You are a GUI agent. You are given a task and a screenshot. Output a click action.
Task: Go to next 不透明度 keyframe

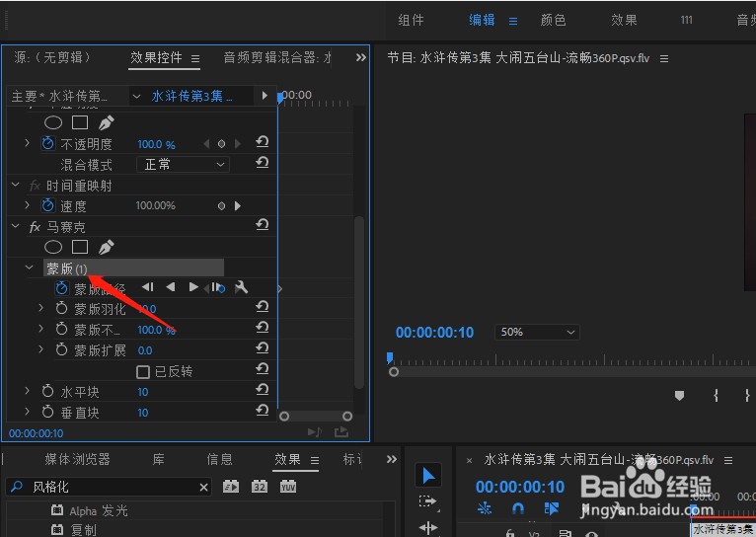click(x=237, y=144)
